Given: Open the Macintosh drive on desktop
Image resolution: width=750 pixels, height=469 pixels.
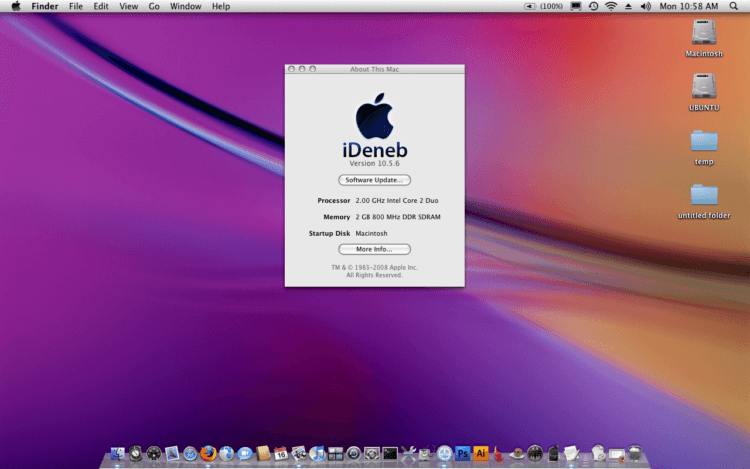Looking at the screenshot, I should click(x=704, y=33).
